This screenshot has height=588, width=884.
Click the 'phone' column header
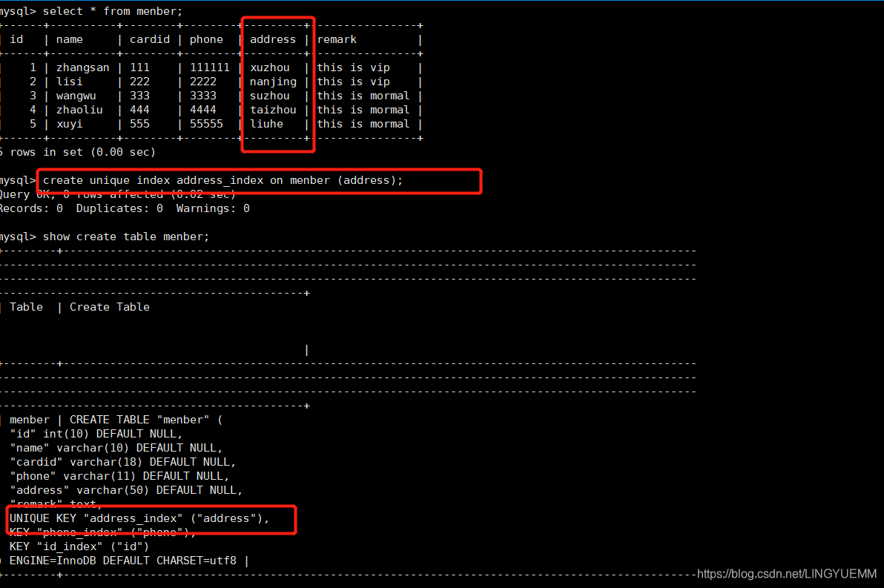click(206, 39)
